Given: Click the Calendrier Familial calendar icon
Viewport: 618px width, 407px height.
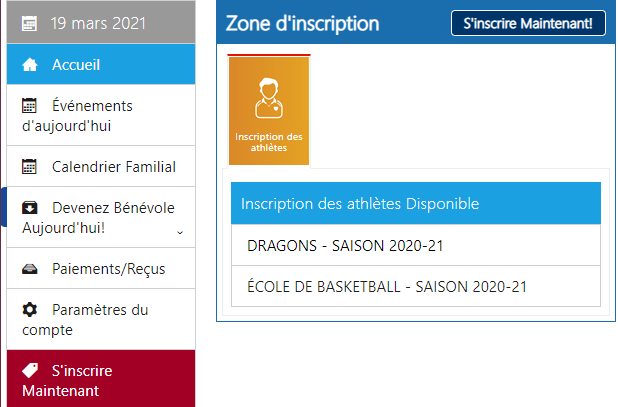Looking at the screenshot, I should pos(29,167).
